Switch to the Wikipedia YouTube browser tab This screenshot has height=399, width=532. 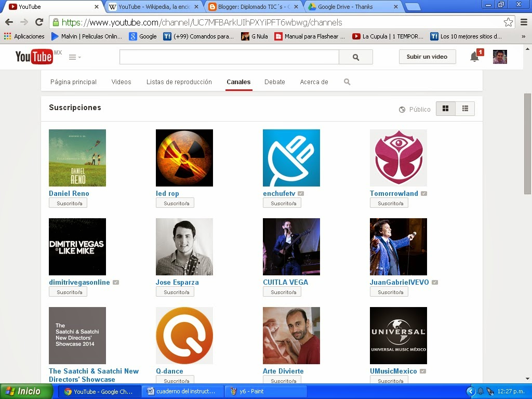pos(154,6)
